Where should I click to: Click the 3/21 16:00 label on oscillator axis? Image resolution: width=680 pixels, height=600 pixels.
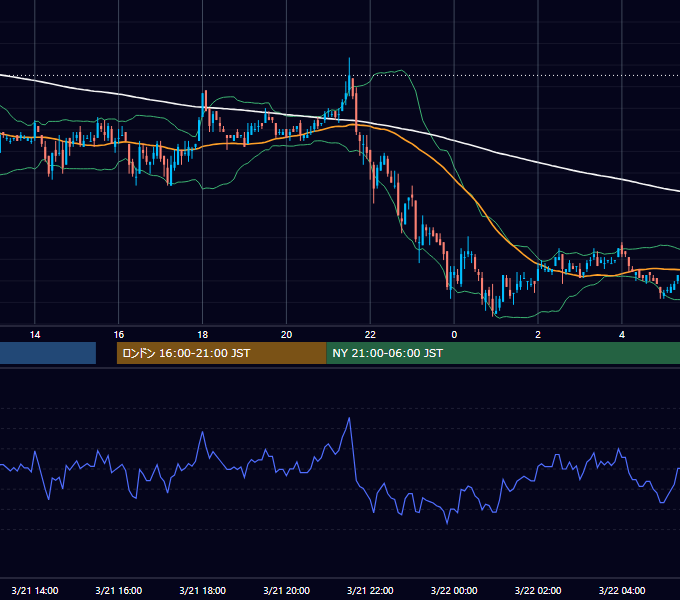click(x=119, y=590)
